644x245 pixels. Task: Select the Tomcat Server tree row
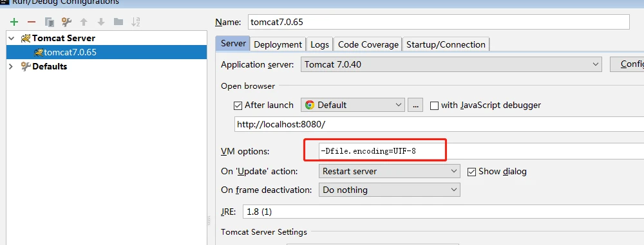pyautogui.click(x=107, y=39)
